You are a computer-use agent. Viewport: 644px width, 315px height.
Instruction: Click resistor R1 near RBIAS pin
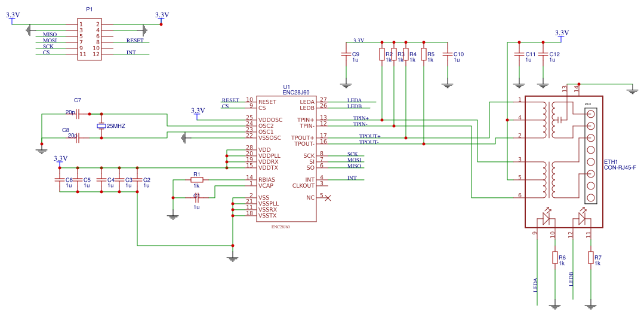pos(197,180)
